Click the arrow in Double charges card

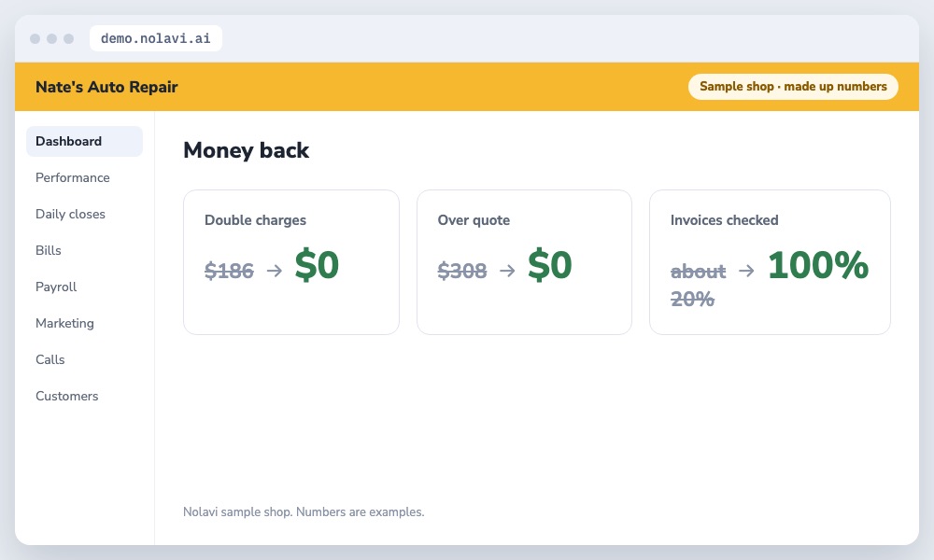pyautogui.click(x=274, y=271)
